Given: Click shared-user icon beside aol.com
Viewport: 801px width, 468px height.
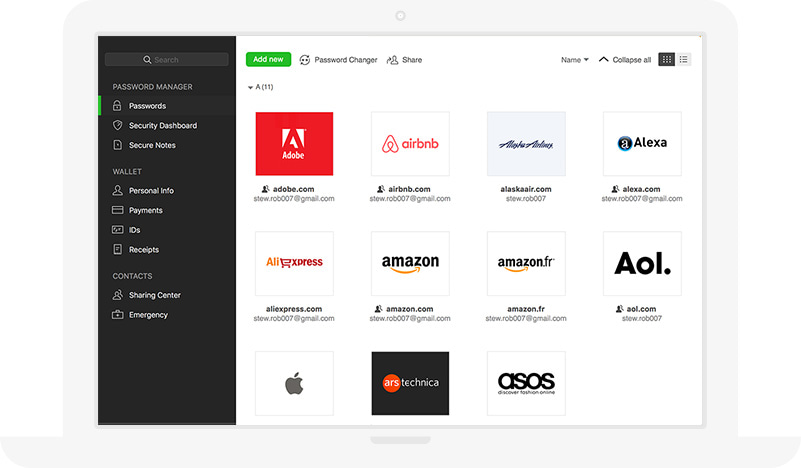Looking at the screenshot, I should pos(620,309).
